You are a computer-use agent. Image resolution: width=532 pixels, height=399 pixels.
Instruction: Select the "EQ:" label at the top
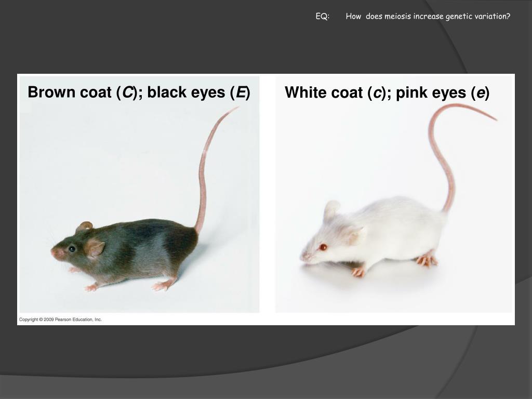[322, 16]
